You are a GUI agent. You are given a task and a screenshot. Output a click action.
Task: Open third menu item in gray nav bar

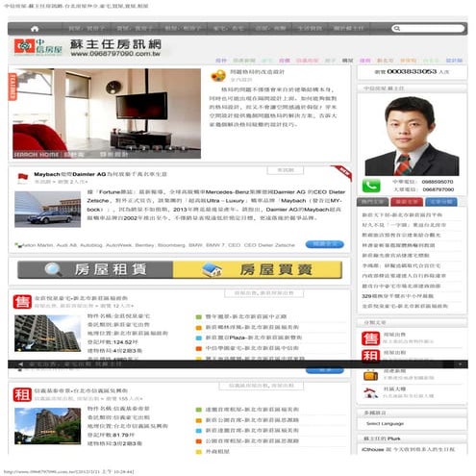pyautogui.click(x=183, y=29)
